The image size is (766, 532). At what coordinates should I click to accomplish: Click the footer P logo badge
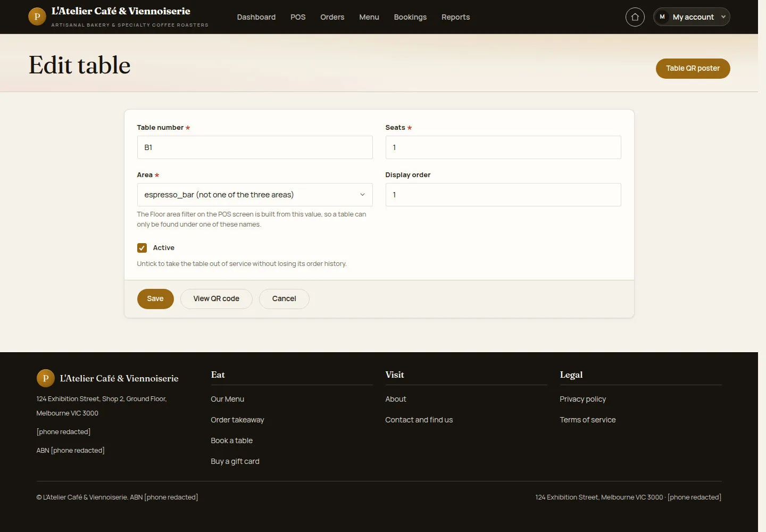click(45, 378)
